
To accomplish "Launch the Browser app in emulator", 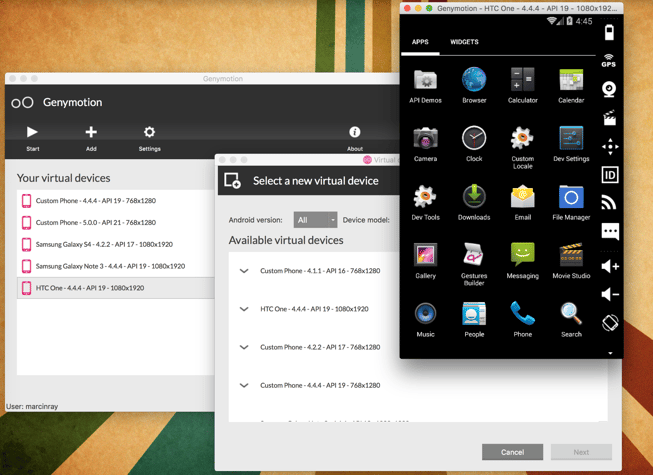I will coord(474,80).
